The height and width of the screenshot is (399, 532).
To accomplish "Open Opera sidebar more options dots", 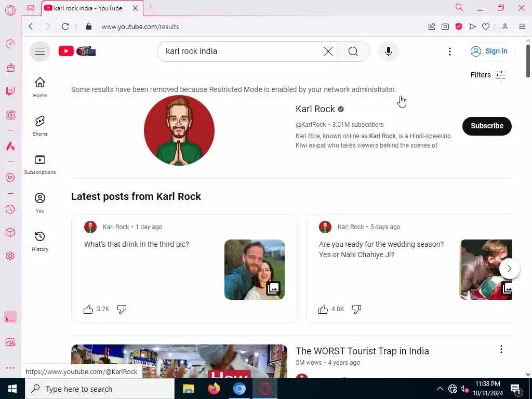I will tap(10, 368).
